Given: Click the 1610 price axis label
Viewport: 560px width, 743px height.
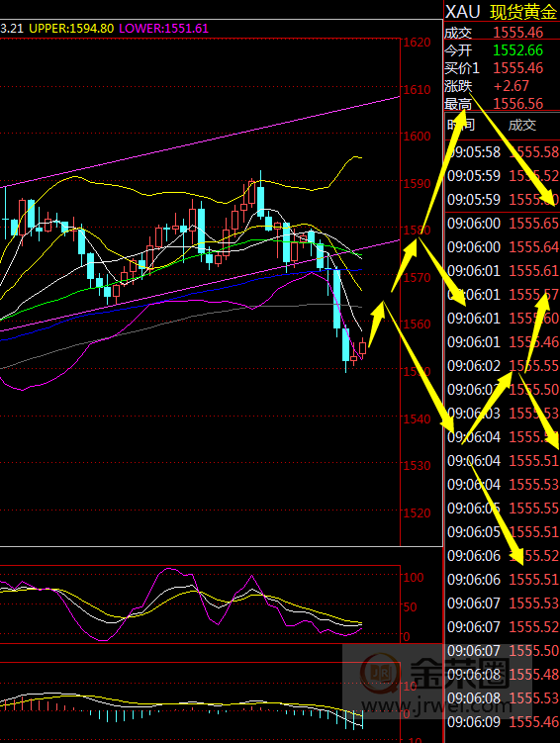Looking at the screenshot, I should pyautogui.click(x=417, y=89).
